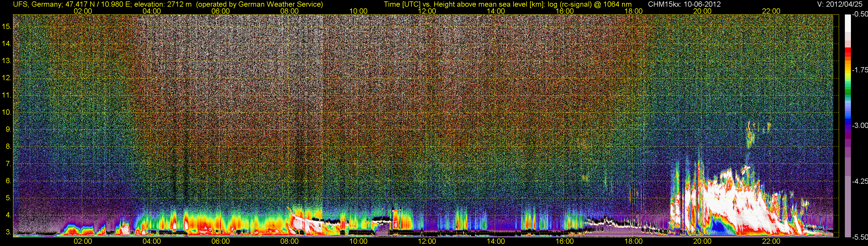Viewport: 868px width, 246px height.
Task: Select the color scale value "-5.50"
Action: pos(860,237)
